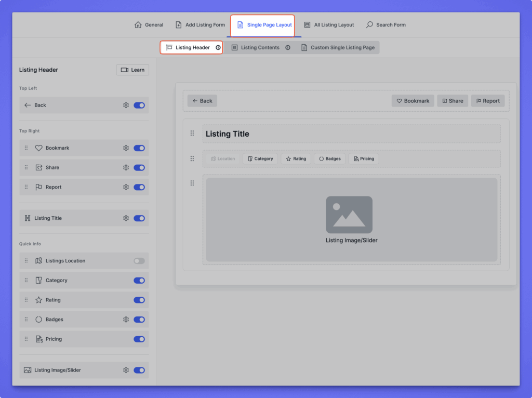
Task: Disable the Category toggle
Action: coord(139,281)
